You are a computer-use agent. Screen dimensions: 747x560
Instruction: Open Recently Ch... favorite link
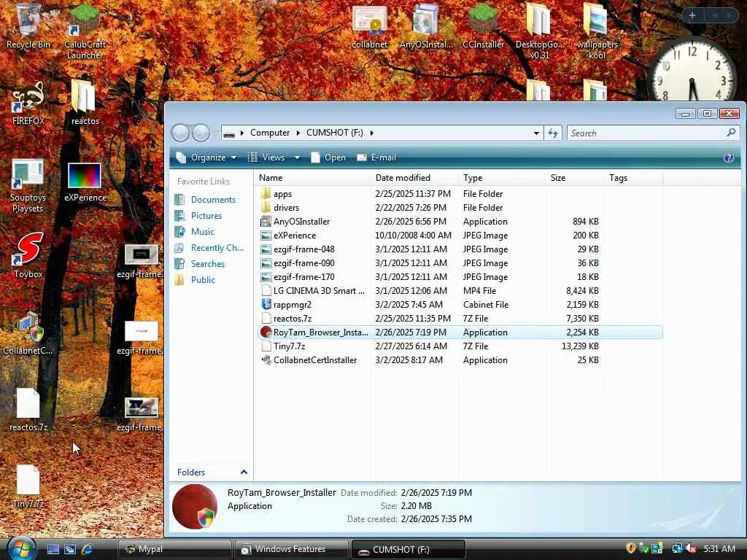click(217, 248)
